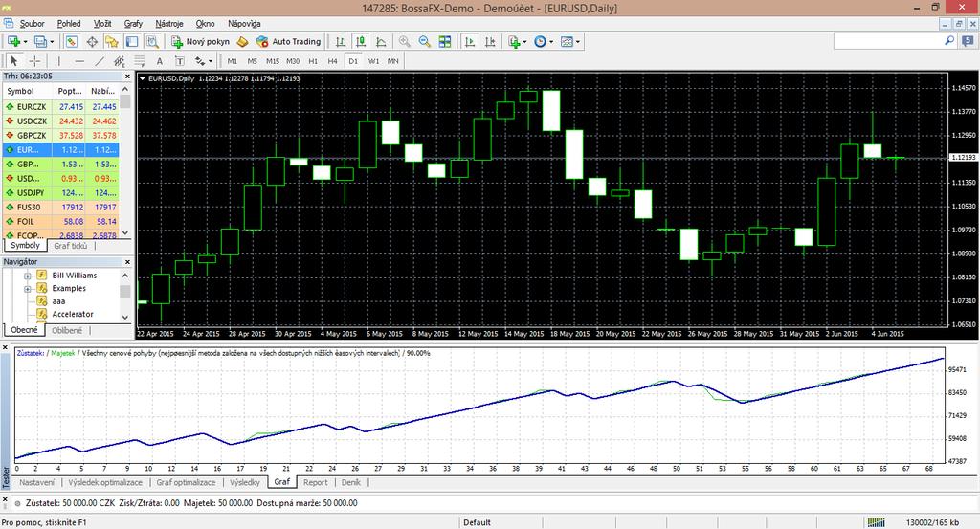
Task: Click the Market Watch scroll down arrow
Action: pyautogui.click(x=125, y=232)
